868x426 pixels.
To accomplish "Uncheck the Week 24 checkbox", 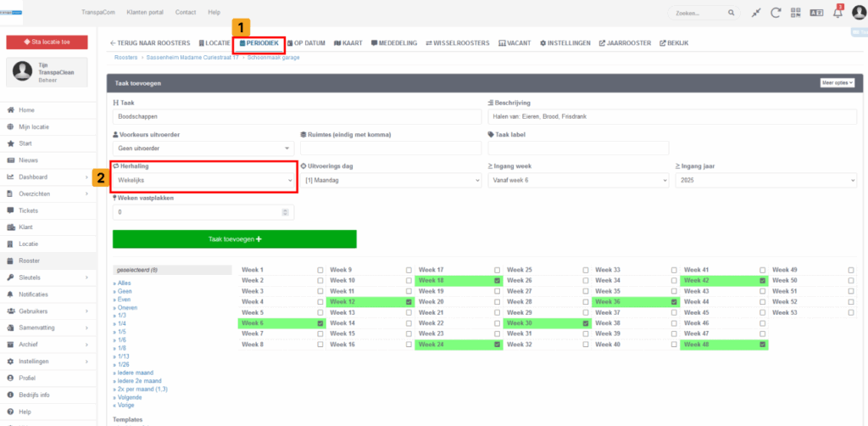I will pos(497,345).
